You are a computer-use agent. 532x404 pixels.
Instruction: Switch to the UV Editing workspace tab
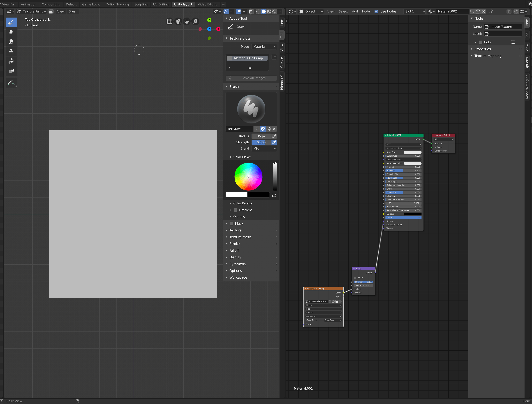click(161, 4)
